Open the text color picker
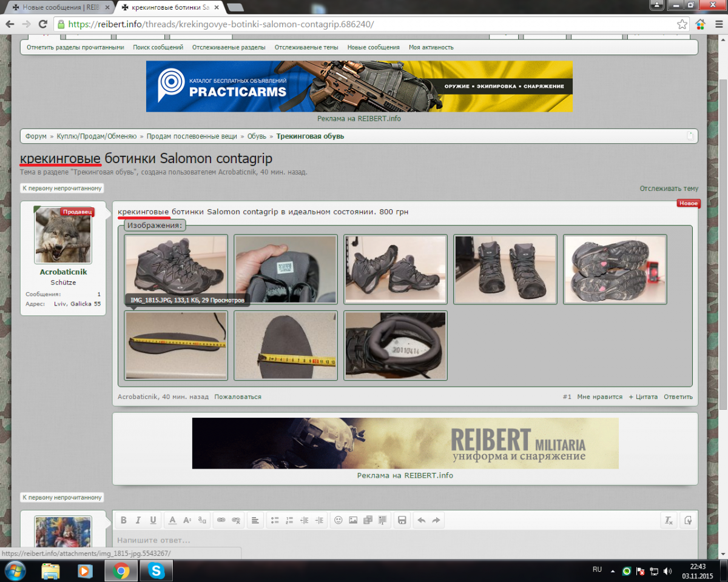This screenshot has height=582, width=728. pos(172,520)
